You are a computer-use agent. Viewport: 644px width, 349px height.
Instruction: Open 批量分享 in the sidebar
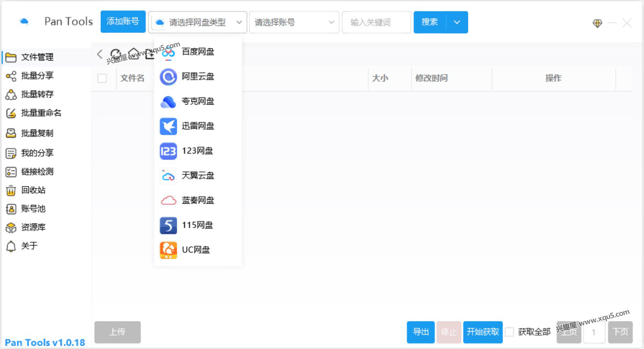pos(47,76)
